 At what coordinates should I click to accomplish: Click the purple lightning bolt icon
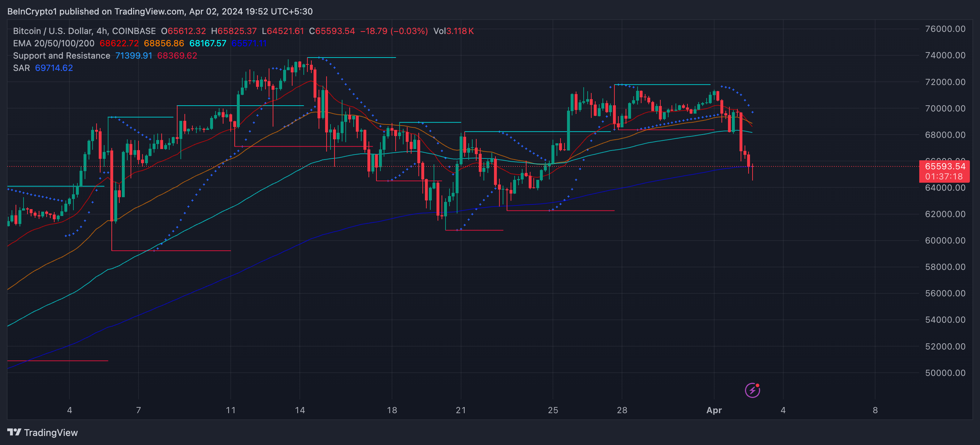(752, 390)
